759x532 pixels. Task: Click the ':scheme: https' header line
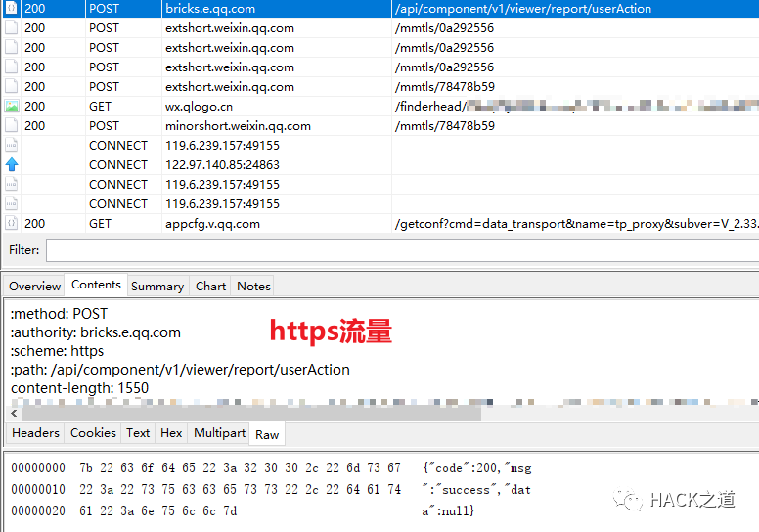[x=57, y=351]
